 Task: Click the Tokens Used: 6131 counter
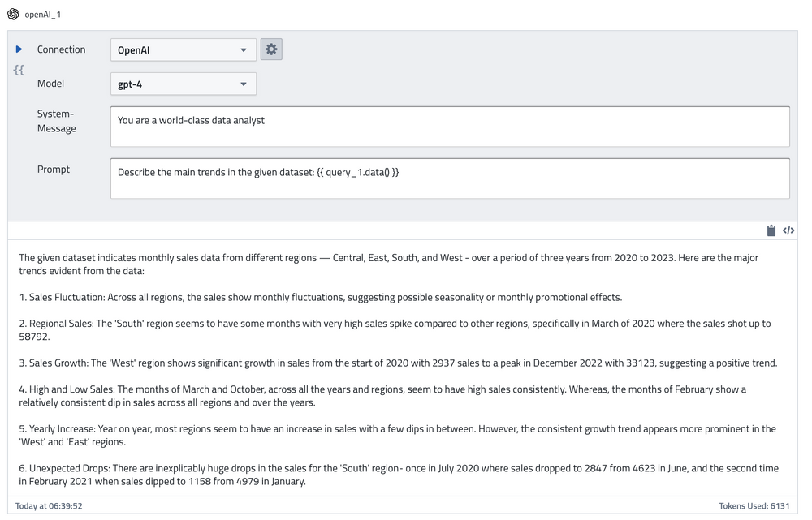pyautogui.click(x=754, y=506)
